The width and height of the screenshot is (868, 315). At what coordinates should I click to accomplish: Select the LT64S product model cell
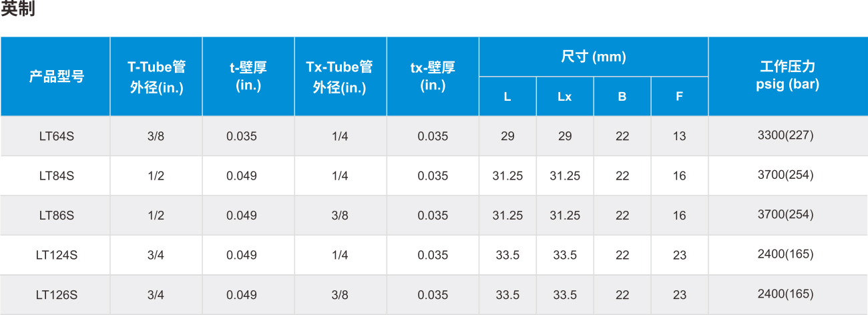click(56, 136)
